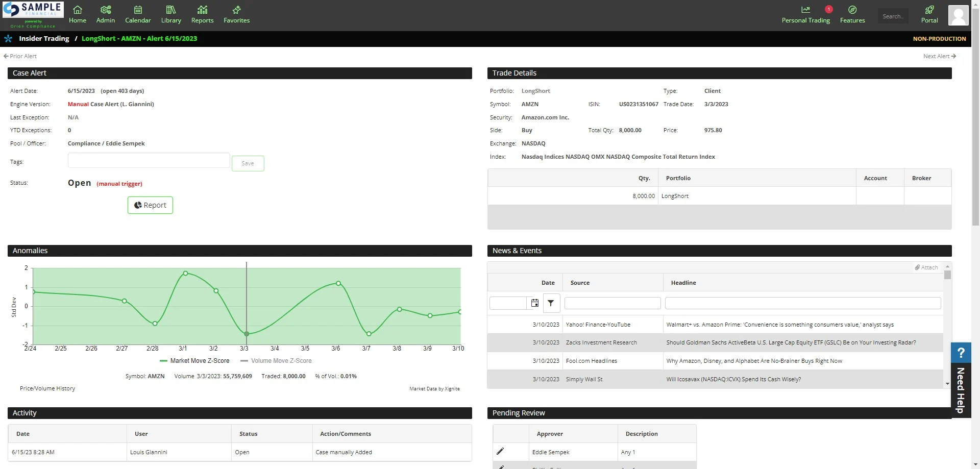Screen dimensions: 980x469
Task: Click the Report button
Action: pyautogui.click(x=150, y=205)
